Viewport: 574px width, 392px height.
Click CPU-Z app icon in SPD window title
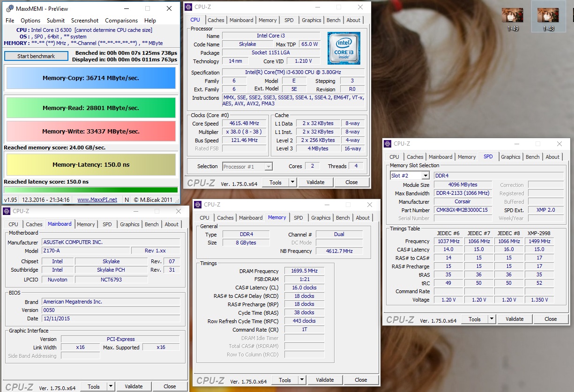[387, 144]
